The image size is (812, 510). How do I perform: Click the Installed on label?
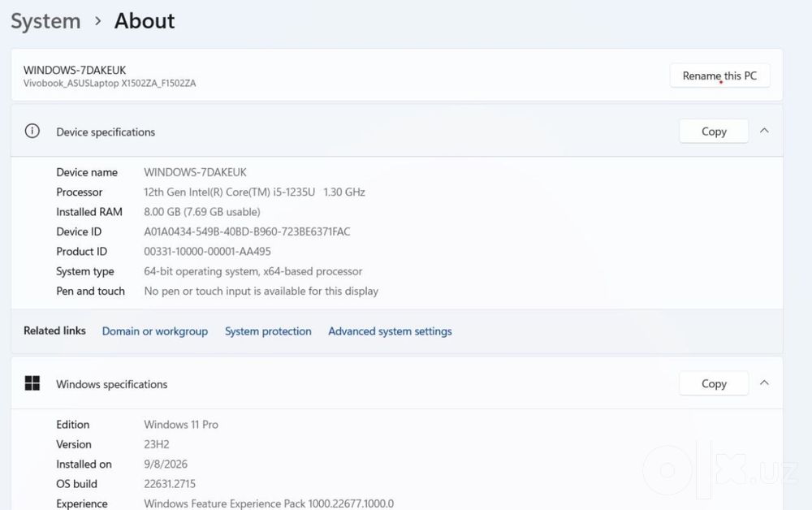click(84, 465)
